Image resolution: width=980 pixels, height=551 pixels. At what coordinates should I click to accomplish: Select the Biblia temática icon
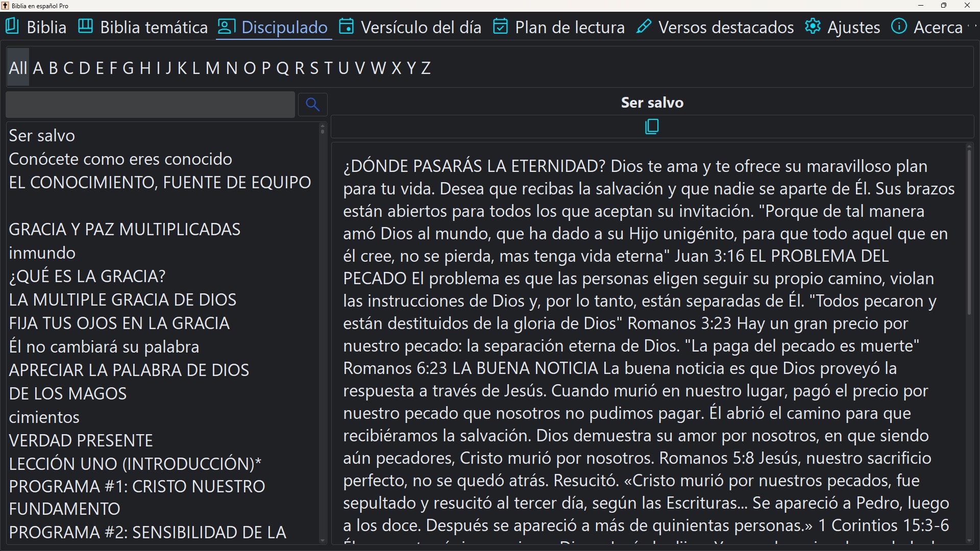tap(85, 26)
